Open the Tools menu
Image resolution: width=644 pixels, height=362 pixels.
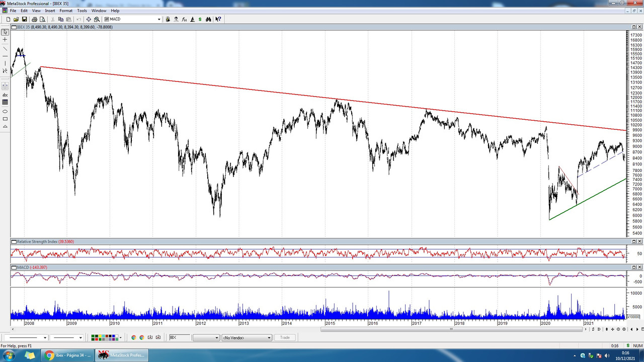[x=82, y=11]
